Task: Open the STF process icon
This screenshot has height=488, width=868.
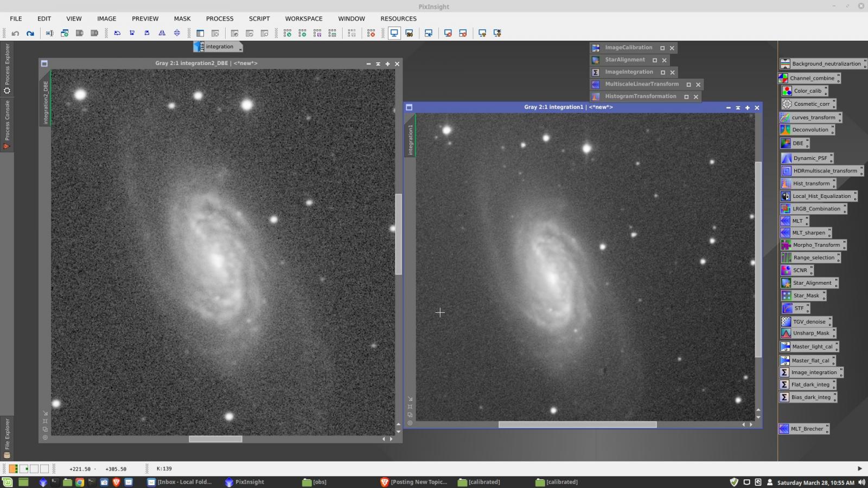Action: pos(795,308)
